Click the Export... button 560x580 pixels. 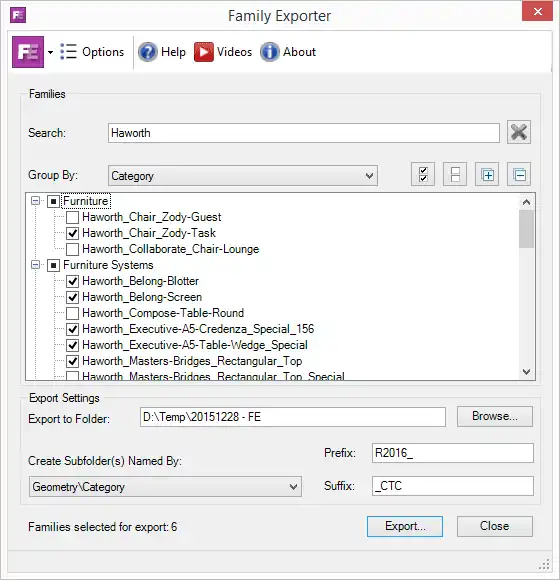click(405, 526)
